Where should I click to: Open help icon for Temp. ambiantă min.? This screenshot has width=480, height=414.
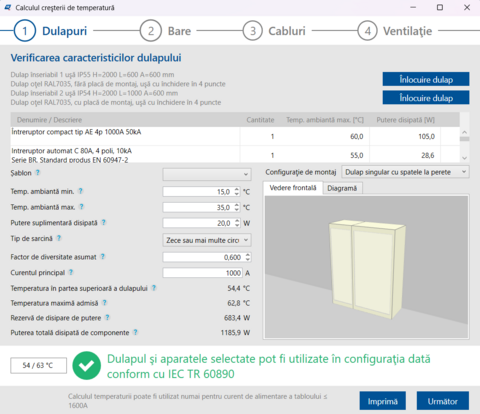(x=80, y=191)
